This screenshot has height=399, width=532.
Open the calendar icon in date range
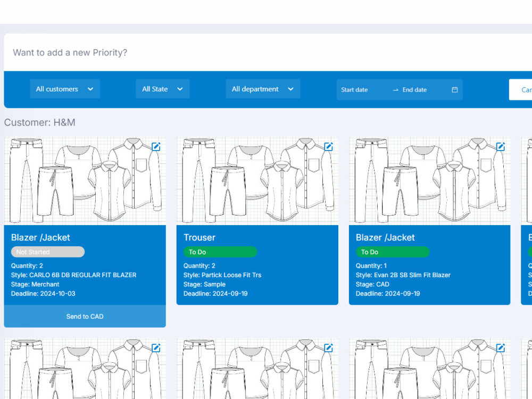pyautogui.click(x=455, y=89)
